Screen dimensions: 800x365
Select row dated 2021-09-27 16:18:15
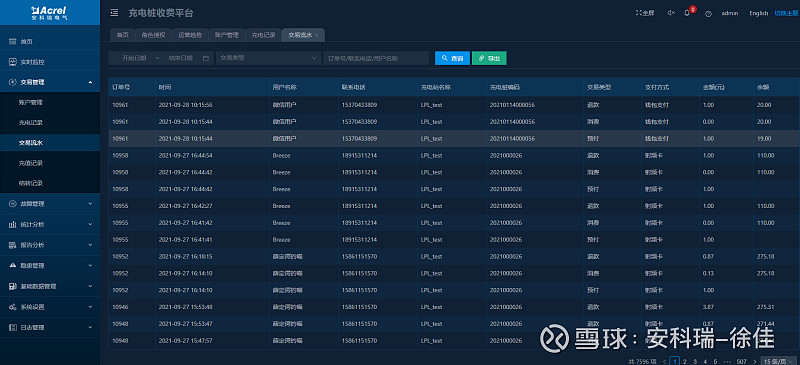454,256
